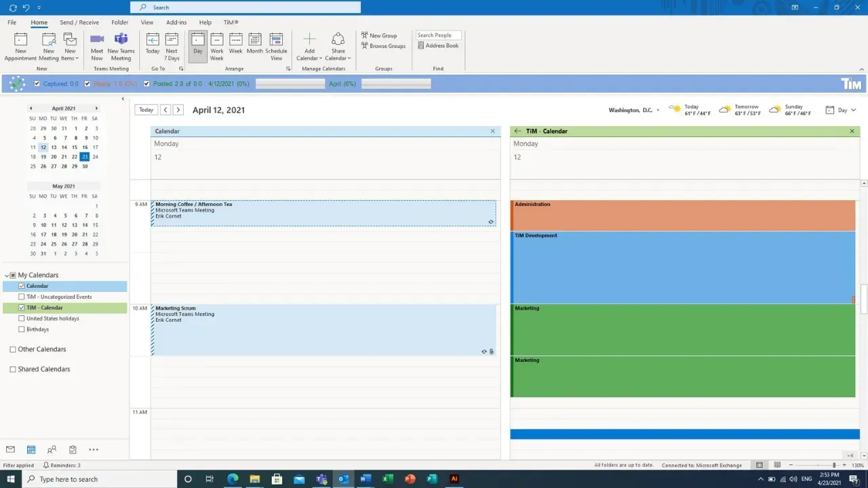Click the Today button above calendar
868x488 pixels.
click(146, 110)
